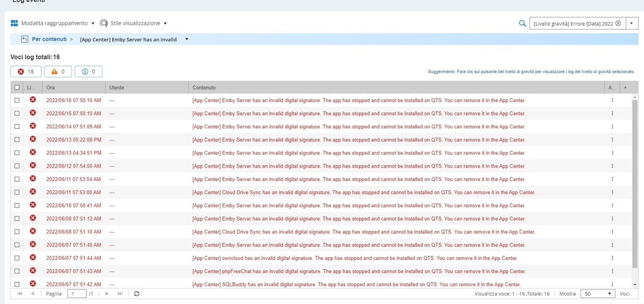This screenshot has width=644, height=304.
Task: Select the 2022/06/13 05:22:08 PM row checkbox
Action: 17,140
